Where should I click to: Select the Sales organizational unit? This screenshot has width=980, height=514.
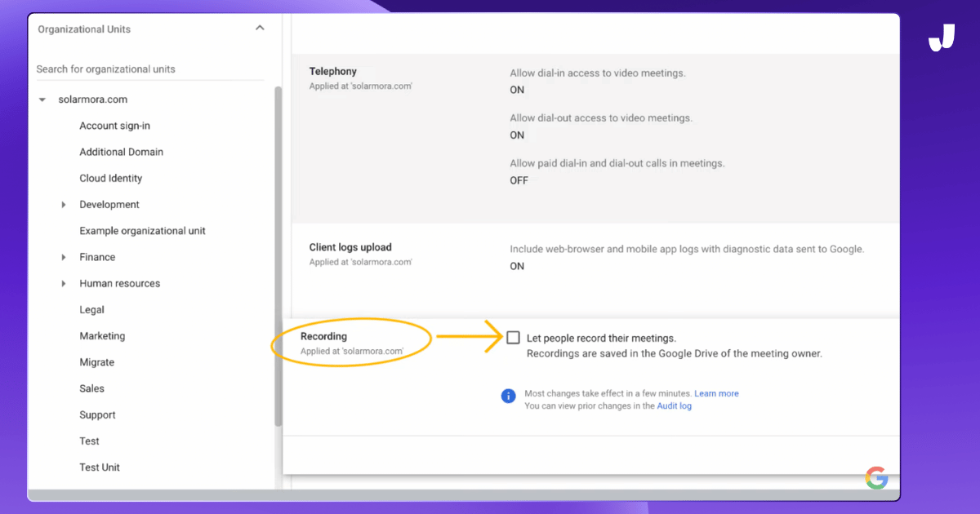click(92, 388)
